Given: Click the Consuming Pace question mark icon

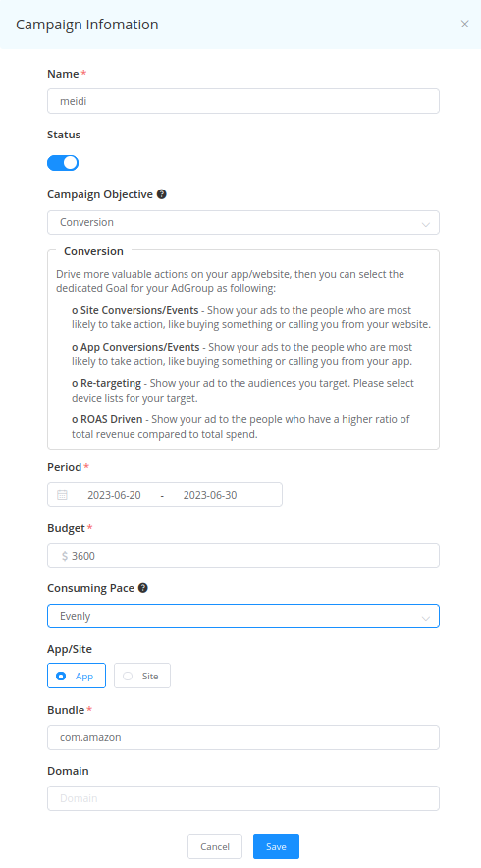Looking at the screenshot, I should point(142,588).
